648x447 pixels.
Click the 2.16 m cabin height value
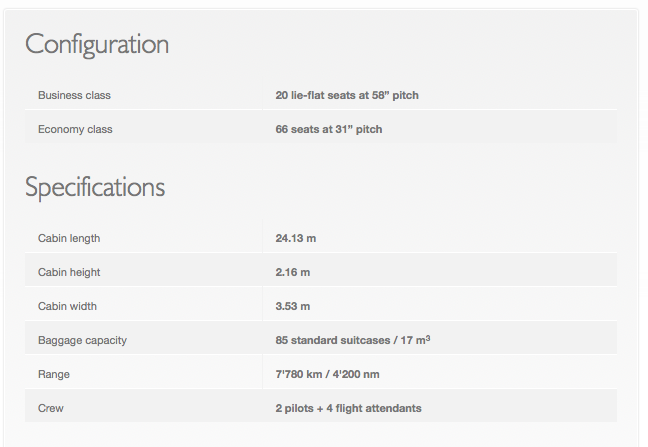pos(293,272)
